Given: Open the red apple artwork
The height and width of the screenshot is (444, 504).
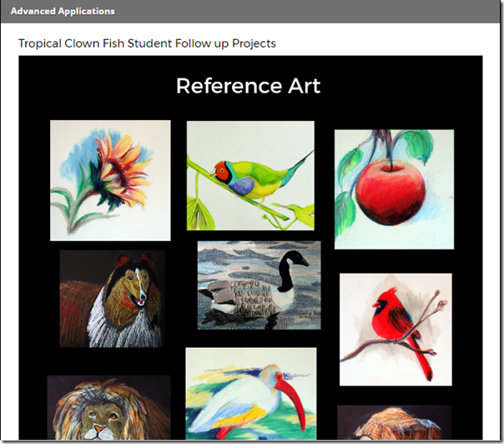Looking at the screenshot, I should tap(394, 189).
